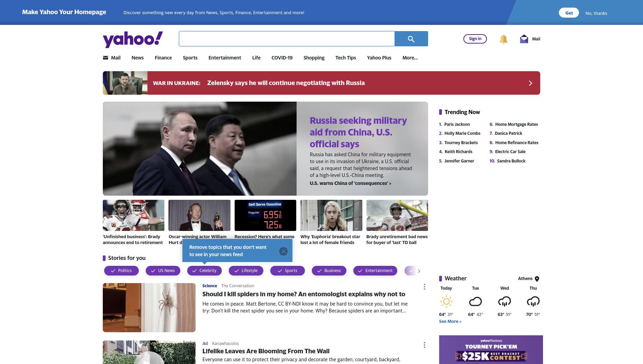This screenshot has height=364, width=643.
Task: Open trending topic Paris Jackson
Action: pos(457,124)
